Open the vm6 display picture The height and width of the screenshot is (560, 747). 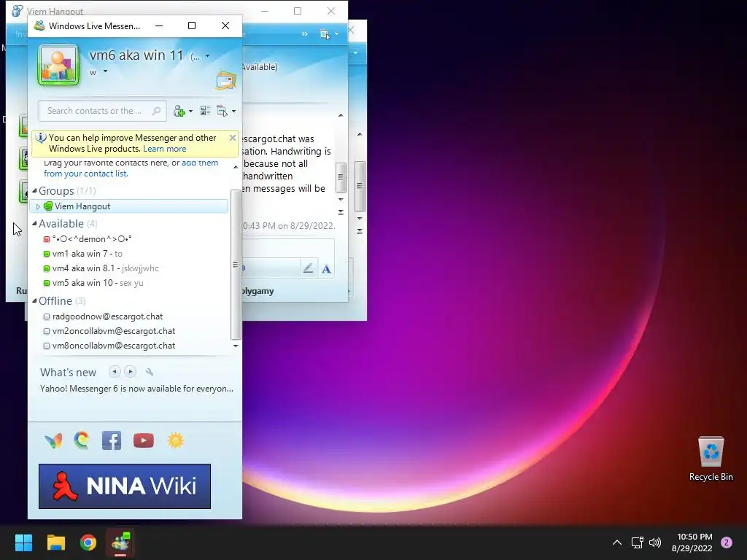pyautogui.click(x=58, y=65)
